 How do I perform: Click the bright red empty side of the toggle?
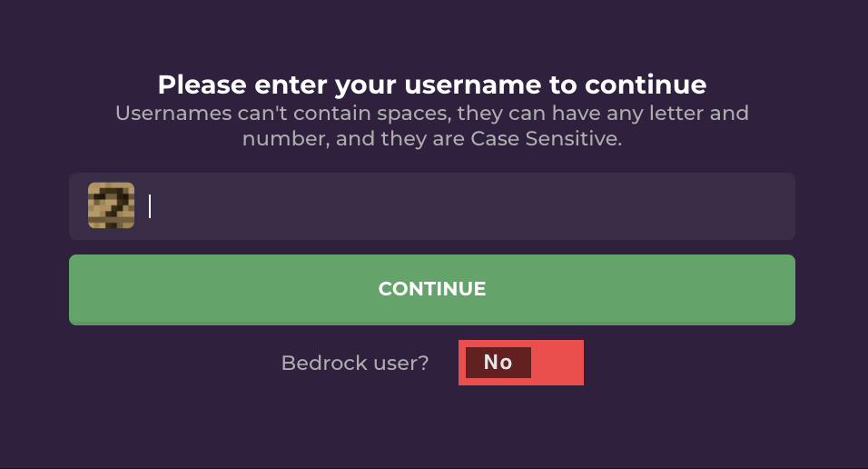point(557,363)
